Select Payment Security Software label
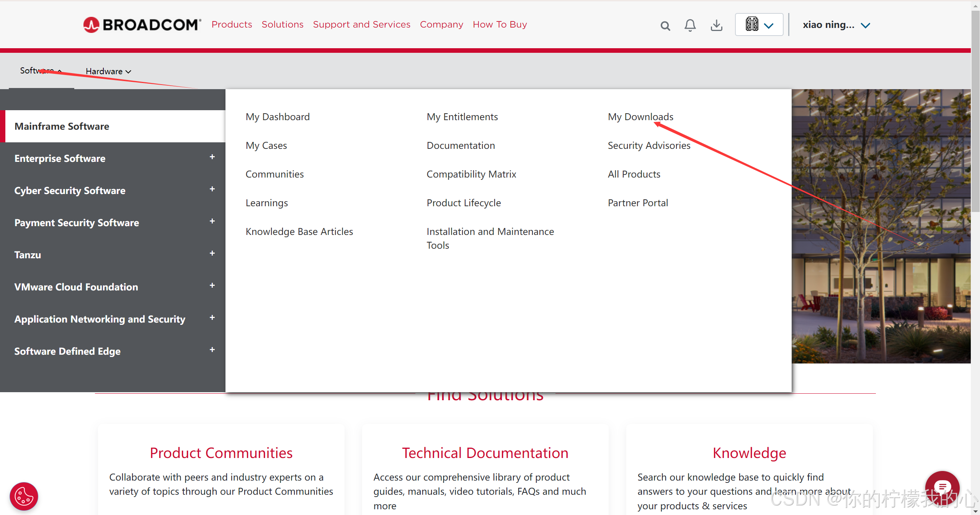The height and width of the screenshot is (515, 980). click(x=77, y=223)
